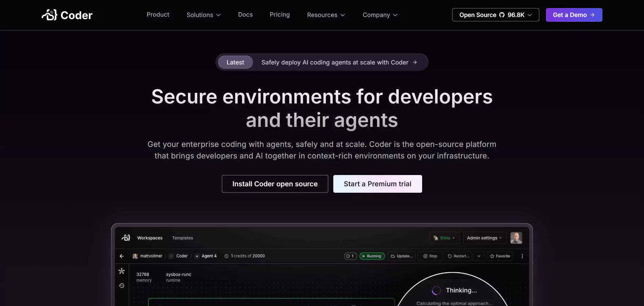Select the Agent 4 breadcrumb

point(206,256)
